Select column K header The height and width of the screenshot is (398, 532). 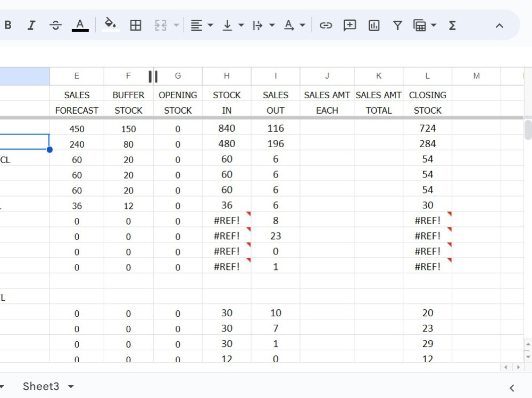click(x=379, y=76)
